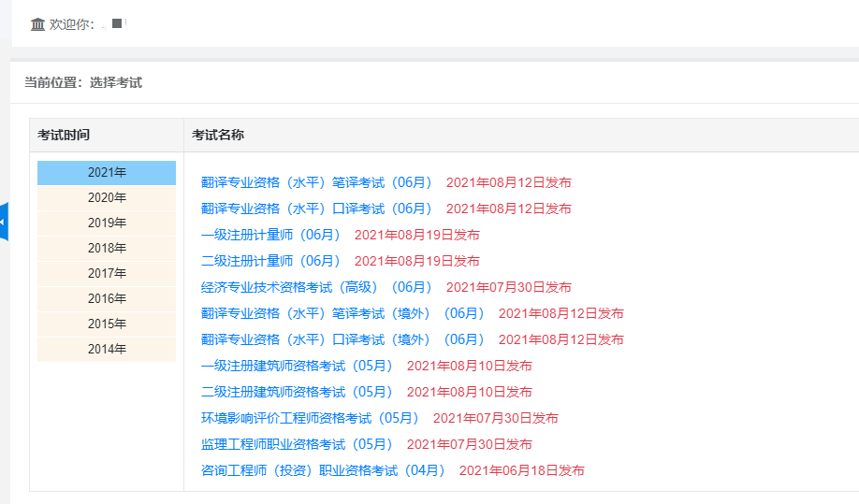Viewport: 859px width, 504px height.
Task: Pick the 2014年 year entry
Action: point(107,349)
